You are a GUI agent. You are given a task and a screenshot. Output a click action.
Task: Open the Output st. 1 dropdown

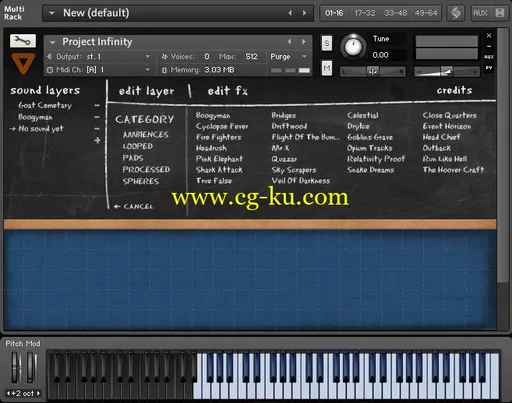pos(148,57)
